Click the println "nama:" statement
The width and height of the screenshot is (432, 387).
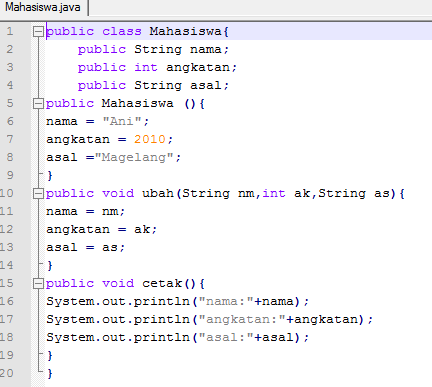178,302
